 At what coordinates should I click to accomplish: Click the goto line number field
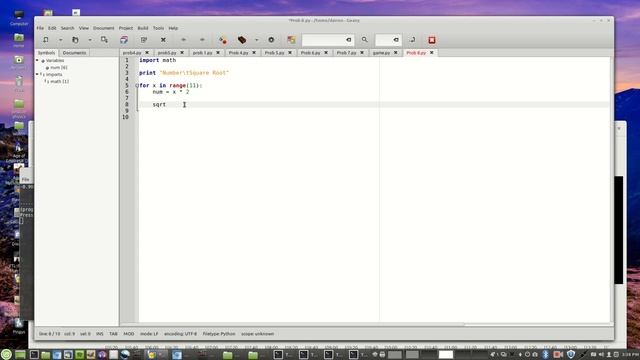coord(384,40)
